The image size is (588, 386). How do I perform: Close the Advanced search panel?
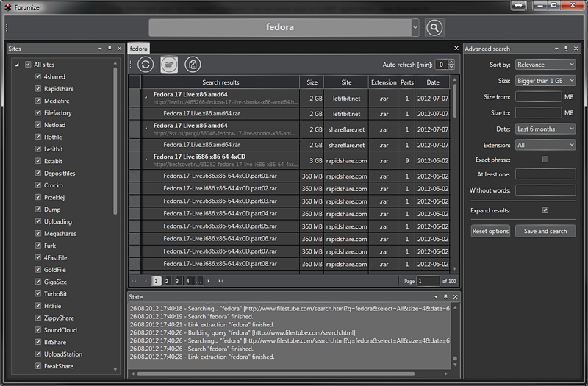576,49
